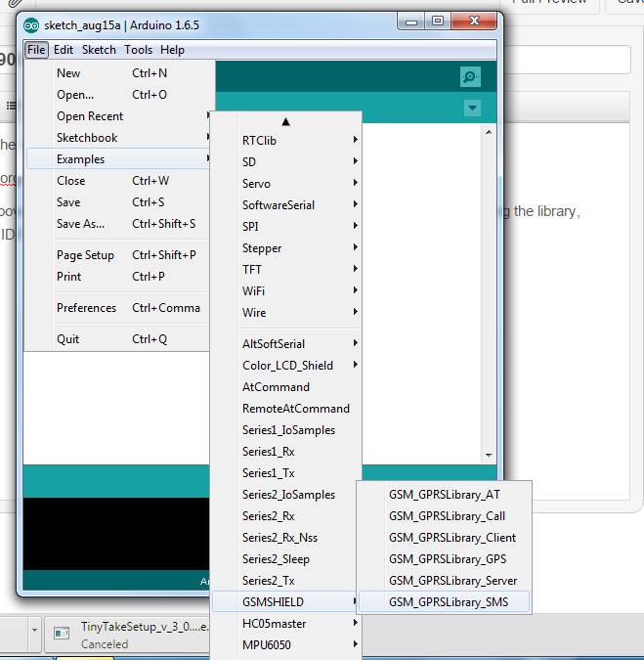Choose Open... from the File menu
Screen dimensions: 644x660
(118, 95)
